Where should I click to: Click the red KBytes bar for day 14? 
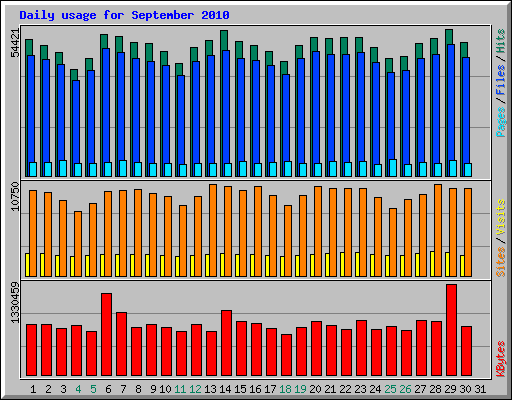tap(227, 343)
